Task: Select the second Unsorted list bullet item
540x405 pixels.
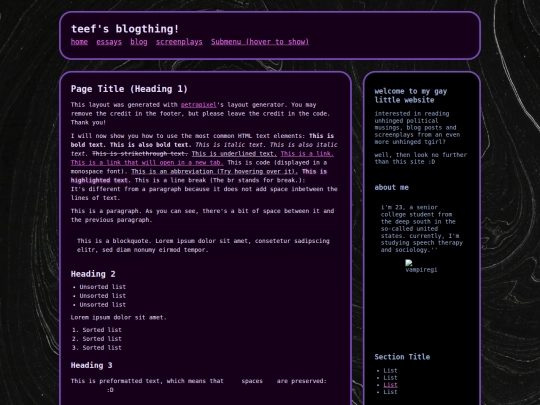Action: pyautogui.click(x=103, y=296)
